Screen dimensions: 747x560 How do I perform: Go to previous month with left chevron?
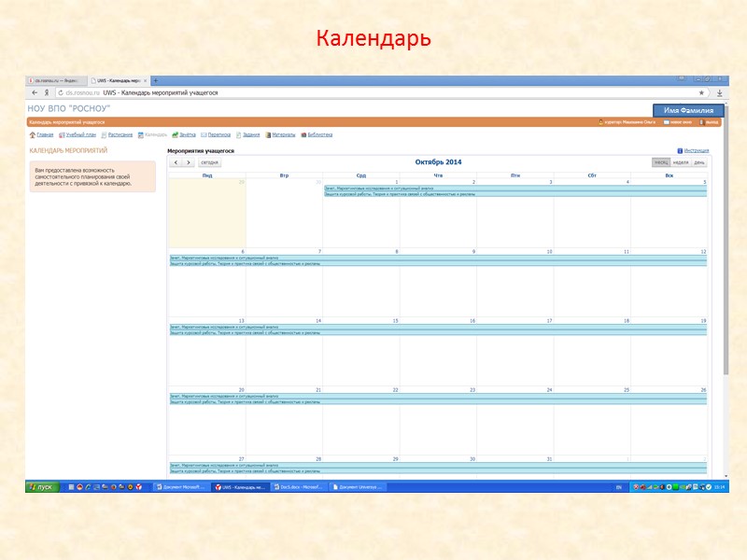pyautogui.click(x=176, y=162)
